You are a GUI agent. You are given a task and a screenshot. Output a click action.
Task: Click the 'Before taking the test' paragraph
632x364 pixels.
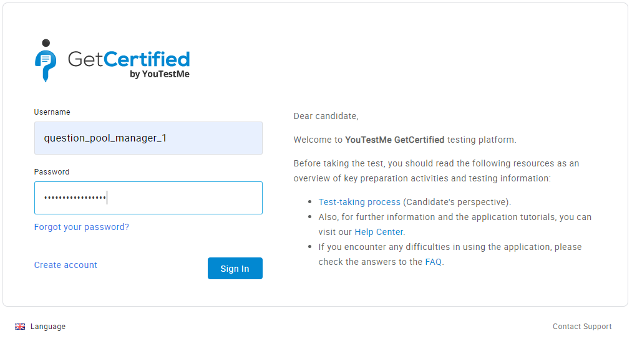tap(436, 171)
